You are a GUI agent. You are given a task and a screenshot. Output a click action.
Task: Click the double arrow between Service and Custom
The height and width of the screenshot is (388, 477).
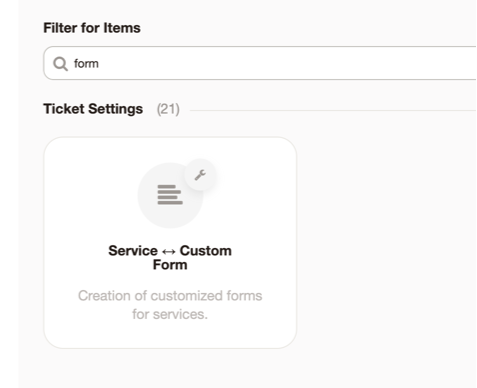point(169,251)
